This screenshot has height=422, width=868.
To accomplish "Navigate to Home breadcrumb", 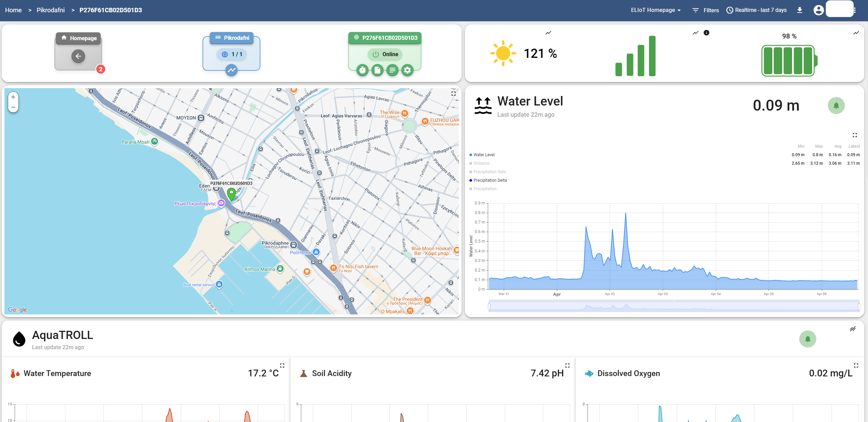I will (x=13, y=10).
